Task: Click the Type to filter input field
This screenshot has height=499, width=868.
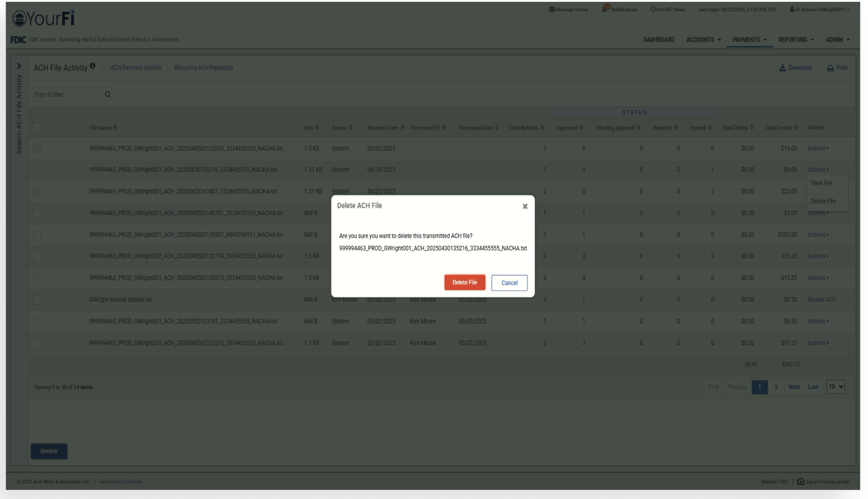Action: tap(68, 95)
